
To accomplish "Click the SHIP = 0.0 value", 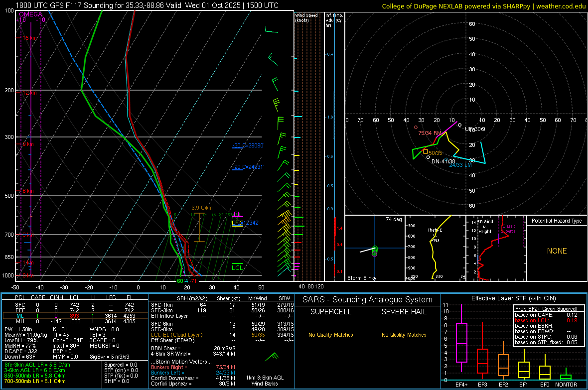I will [118, 381].
